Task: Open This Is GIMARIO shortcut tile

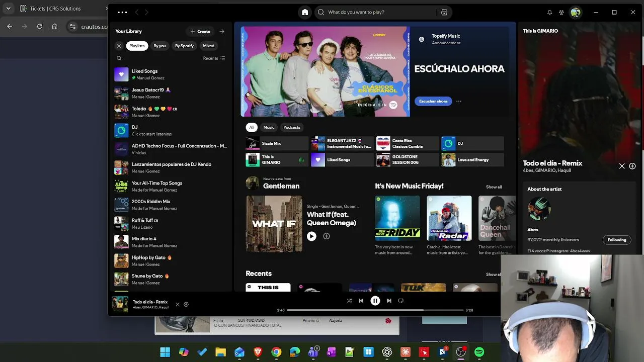Action: click(x=277, y=160)
